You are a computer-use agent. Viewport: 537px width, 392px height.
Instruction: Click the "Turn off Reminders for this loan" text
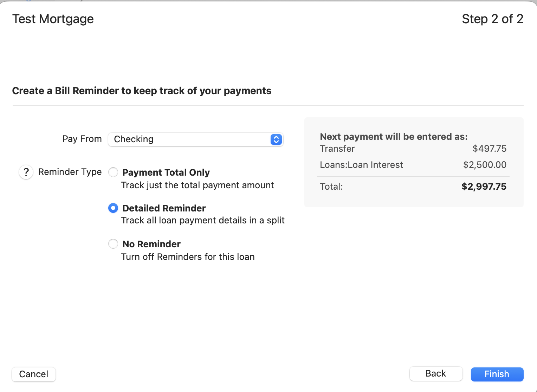(188, 257)
